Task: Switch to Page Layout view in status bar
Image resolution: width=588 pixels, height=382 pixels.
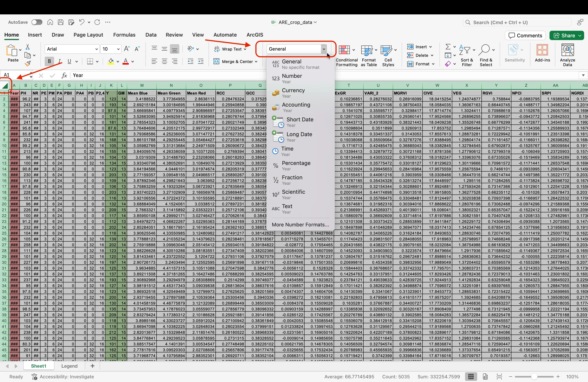Action: click(x=485, y=377)
